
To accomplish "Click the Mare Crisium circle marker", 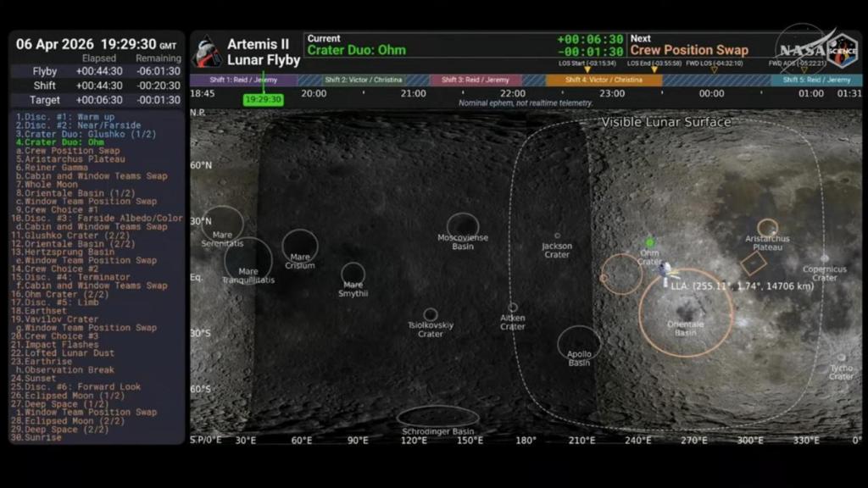I will point(300,247).
